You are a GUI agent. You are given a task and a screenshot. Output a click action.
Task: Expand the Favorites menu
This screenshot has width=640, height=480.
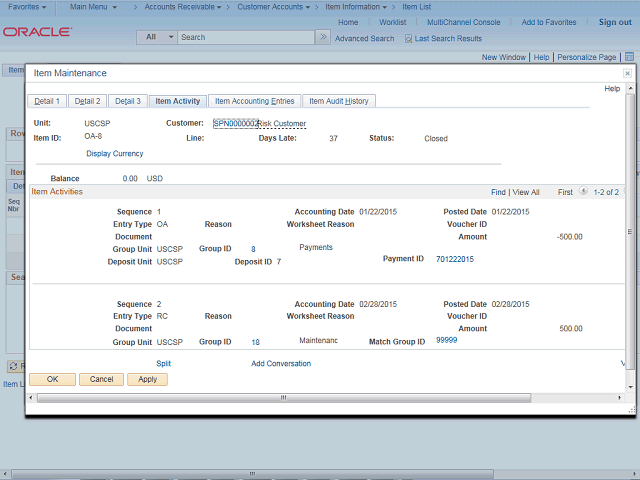click(x=27, y=7)
